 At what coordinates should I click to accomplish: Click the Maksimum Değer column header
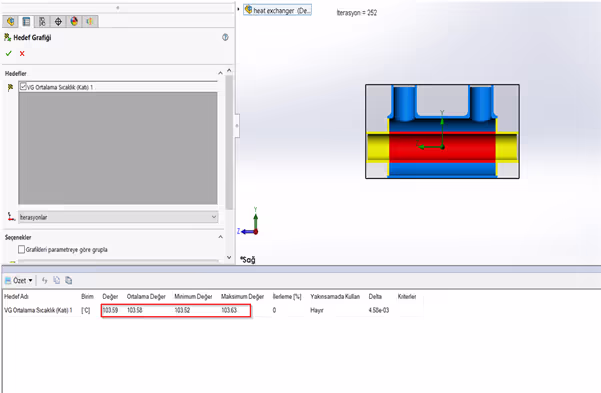click(243, 296)
